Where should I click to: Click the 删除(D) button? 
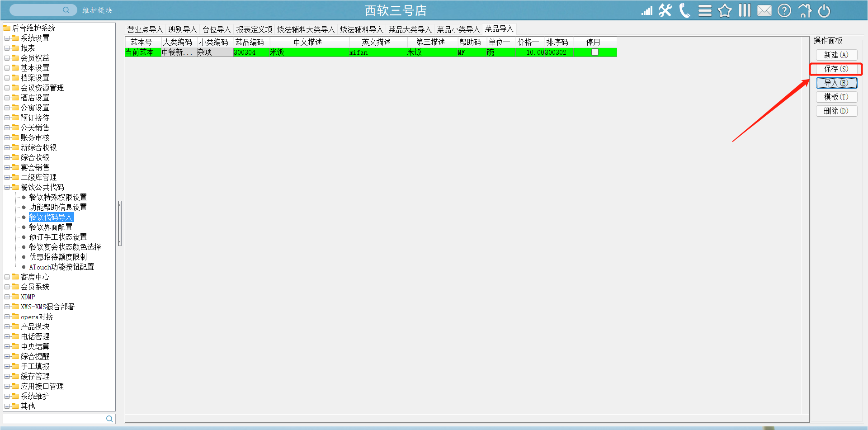coord(836,111)
